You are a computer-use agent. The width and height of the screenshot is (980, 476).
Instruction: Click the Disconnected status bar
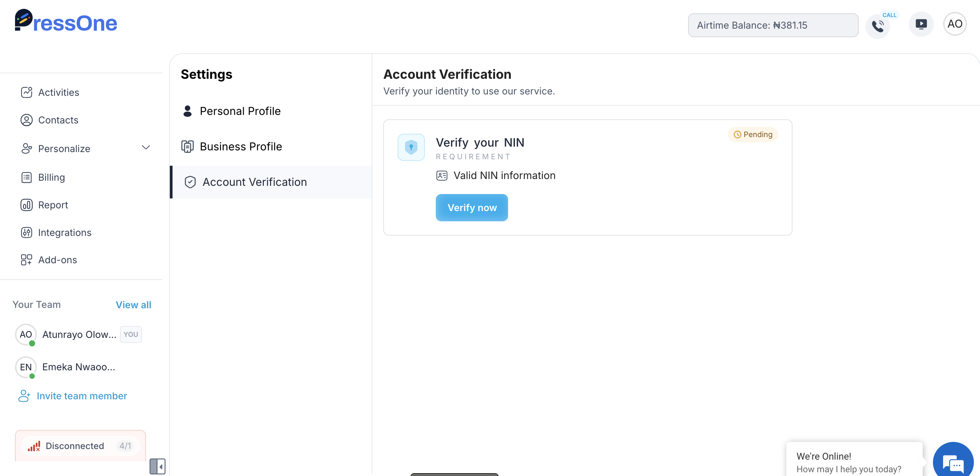(80, 446)
